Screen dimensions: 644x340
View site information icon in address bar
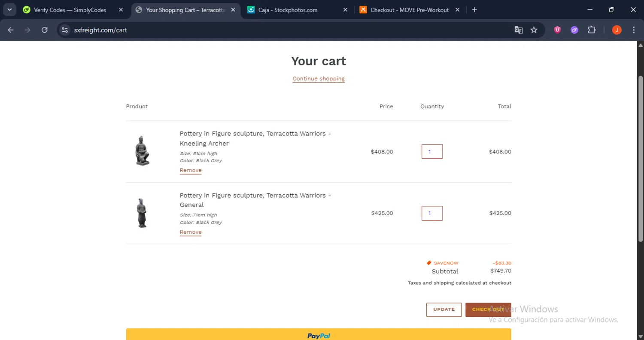point(65,30)
